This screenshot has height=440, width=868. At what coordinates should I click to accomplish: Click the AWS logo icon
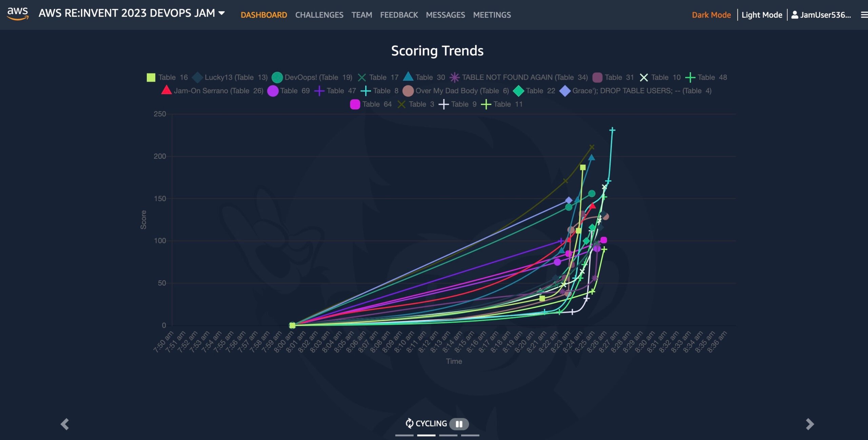[18, 14]
